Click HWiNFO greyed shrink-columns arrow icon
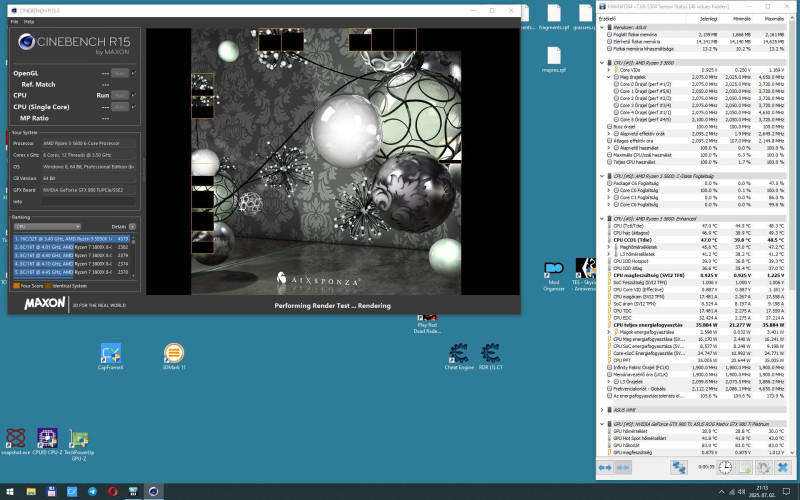This screenshot has width=800, height=500. point(623,467)
